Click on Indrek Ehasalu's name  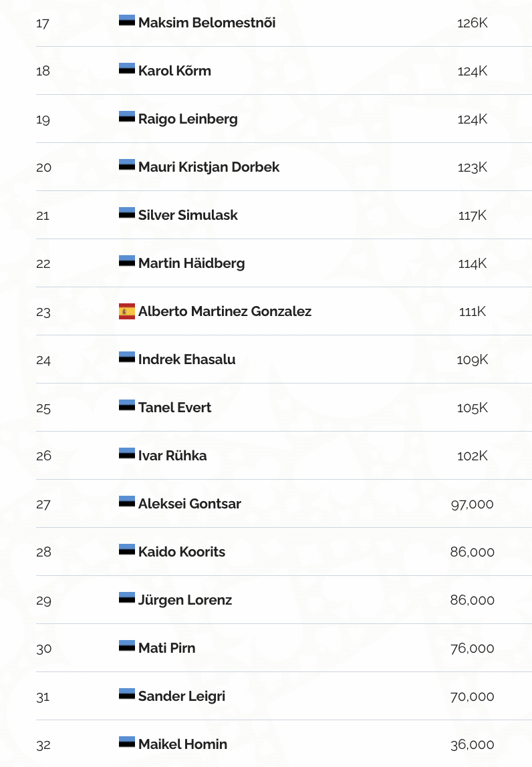coord(186,359)
